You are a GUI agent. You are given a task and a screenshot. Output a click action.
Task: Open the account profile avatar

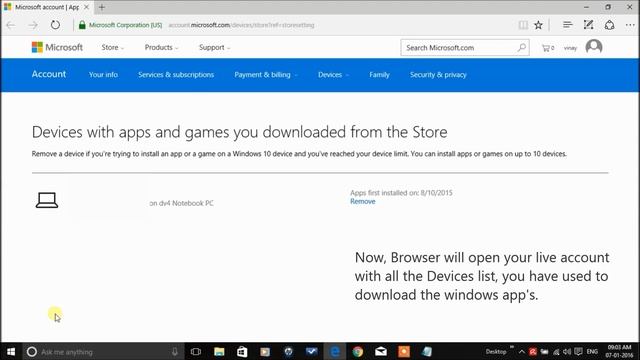(593, 47)
